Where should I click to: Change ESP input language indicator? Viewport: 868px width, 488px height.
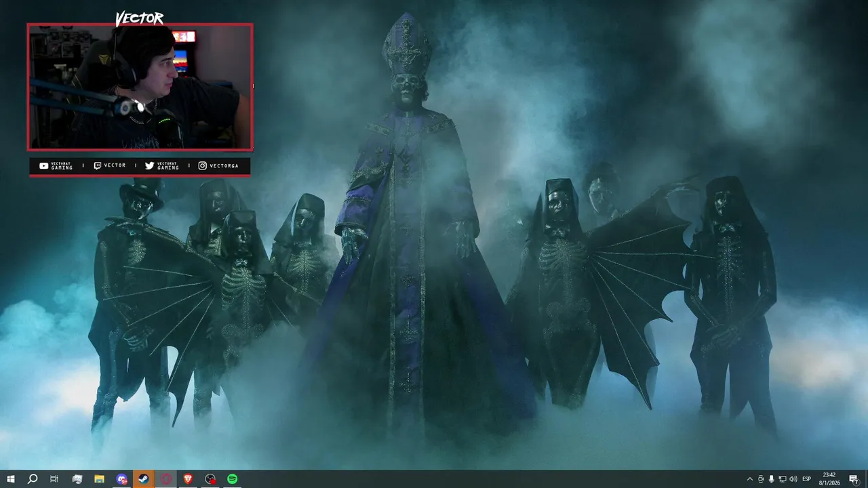(807, 479)
